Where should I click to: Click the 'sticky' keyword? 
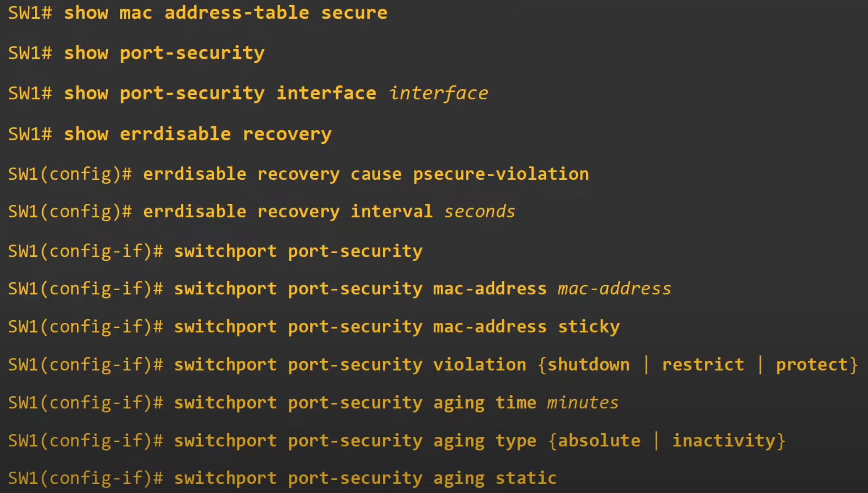coord(589,327)
